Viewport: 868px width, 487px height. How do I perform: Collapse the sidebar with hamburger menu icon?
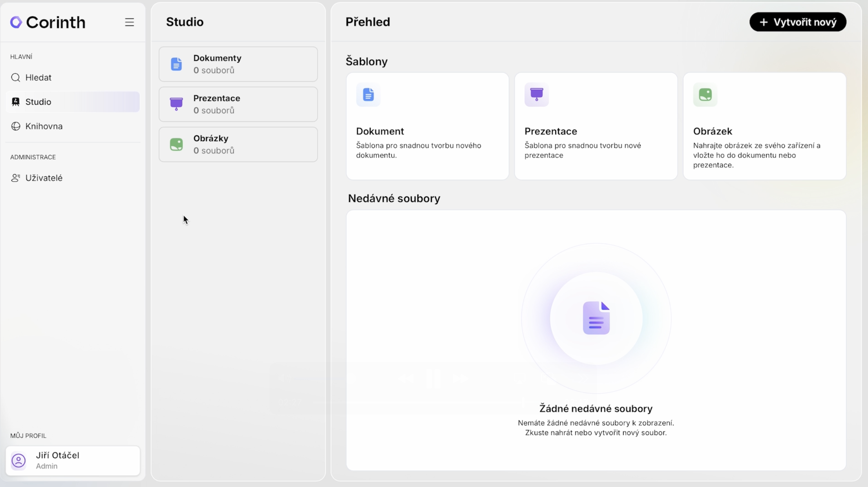click(129, 22)
